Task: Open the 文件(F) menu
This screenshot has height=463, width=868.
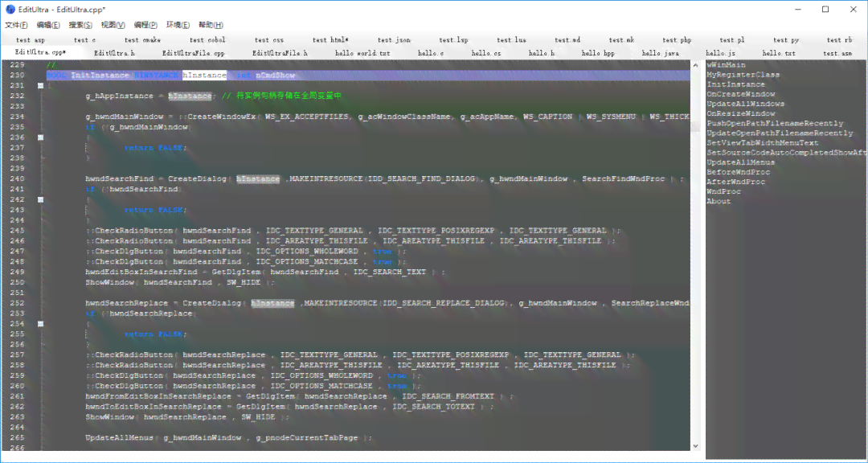Action: (x=17, y=25)
